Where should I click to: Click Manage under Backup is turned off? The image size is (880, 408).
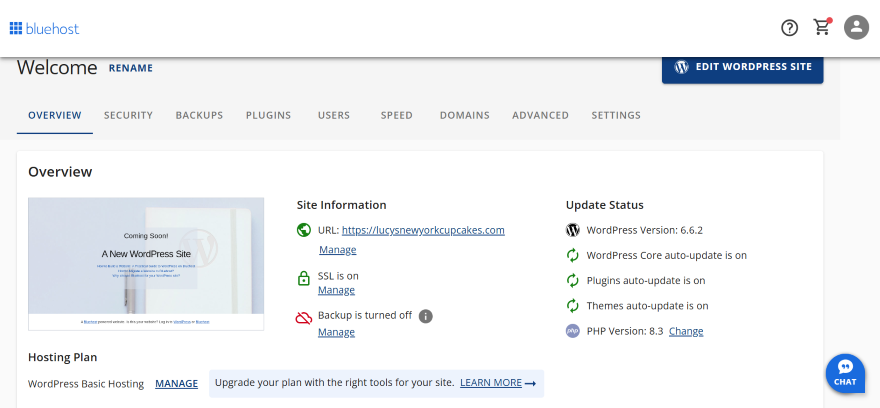tap(336, 332)
